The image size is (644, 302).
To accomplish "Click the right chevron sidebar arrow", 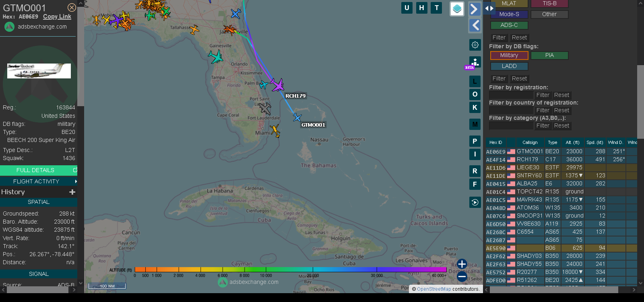I will point(475,9).
